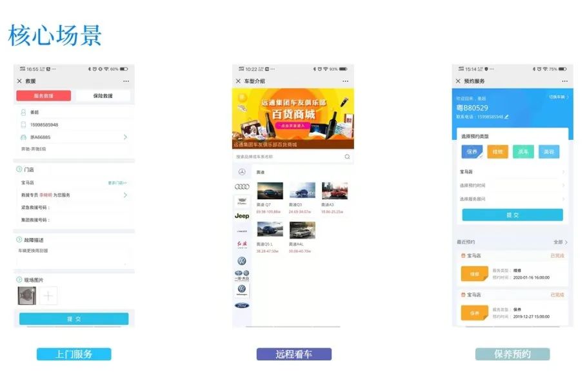
Task: Expand the license plate row chevron
Action: (x=125, y=137)
